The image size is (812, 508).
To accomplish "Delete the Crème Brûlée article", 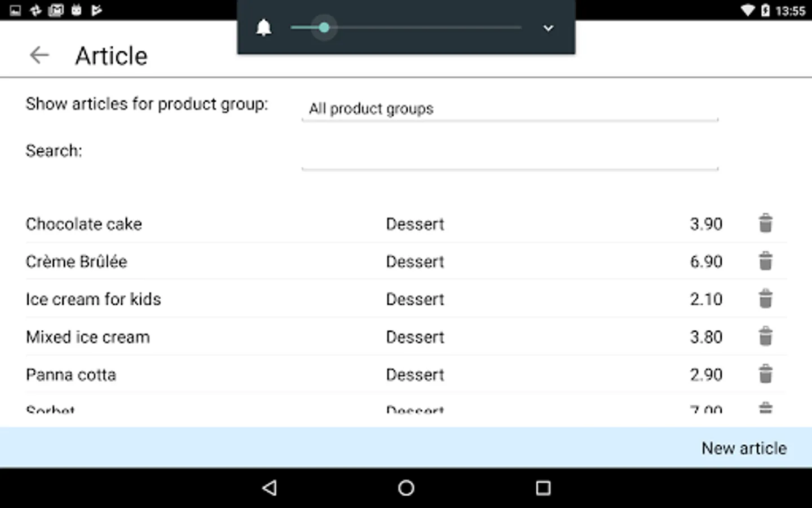I will point(765,261).
